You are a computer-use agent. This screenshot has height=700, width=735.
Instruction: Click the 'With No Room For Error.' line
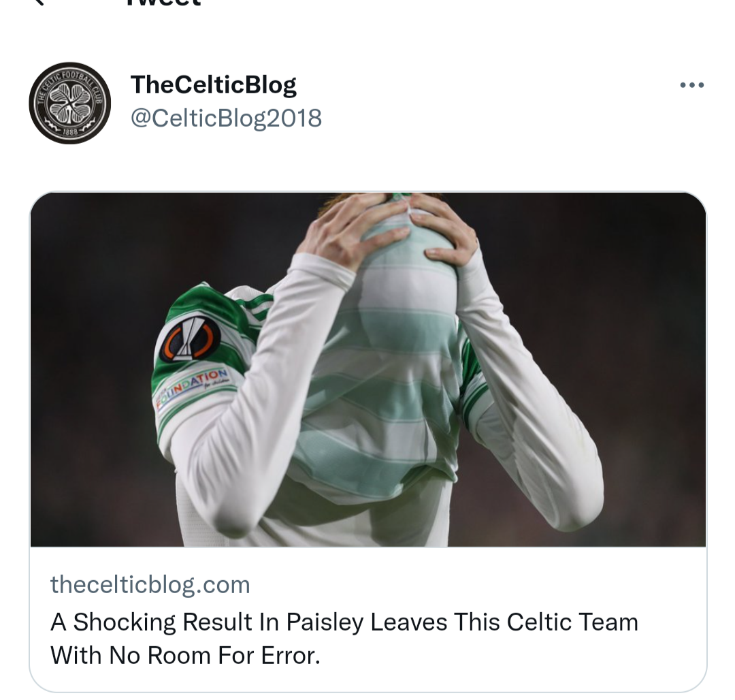pyautogui.click(x=185, y=655)
